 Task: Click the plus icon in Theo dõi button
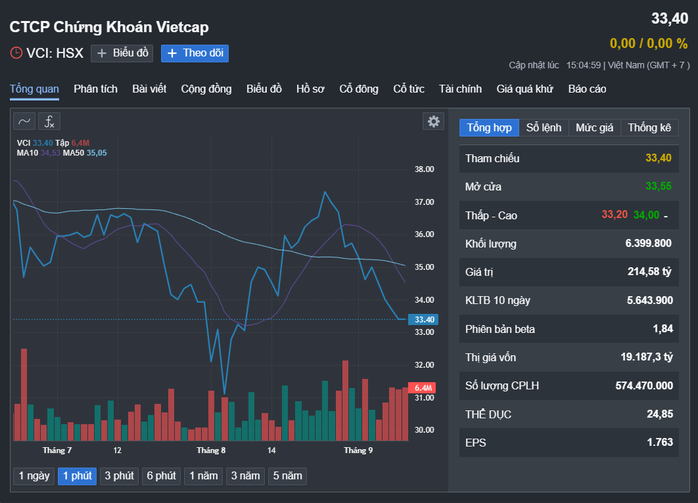pyautogui.click(x=172, y=53)
